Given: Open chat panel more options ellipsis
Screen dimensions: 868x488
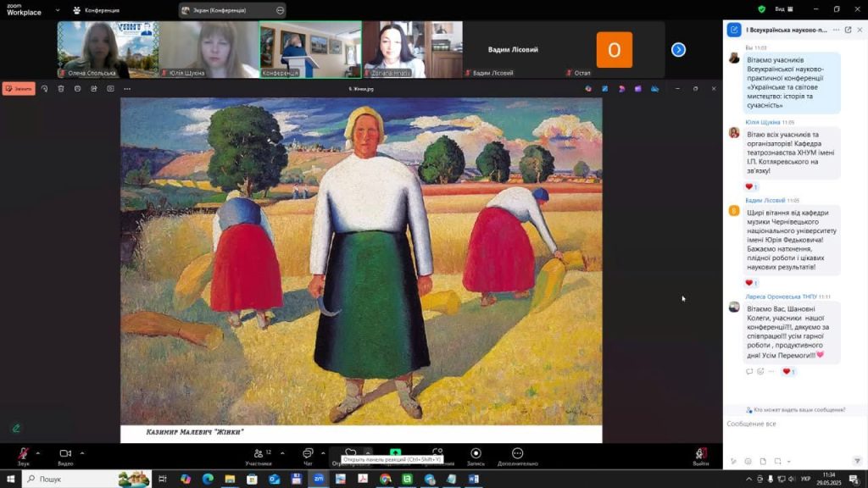Looking at the screenshot, I should click(x=836, y=30).
